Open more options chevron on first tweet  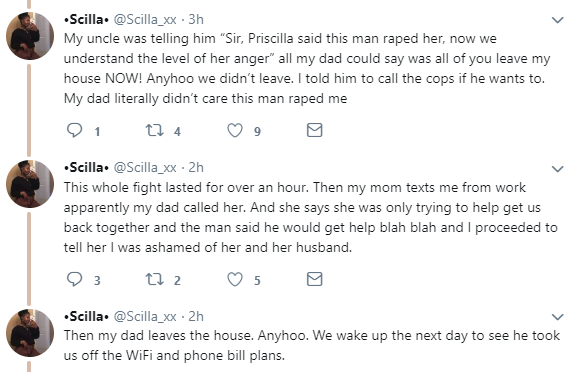[x=558, y=20]
